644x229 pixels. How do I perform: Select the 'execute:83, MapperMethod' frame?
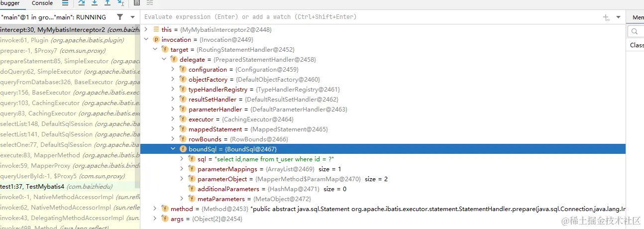tap(70, 155)
